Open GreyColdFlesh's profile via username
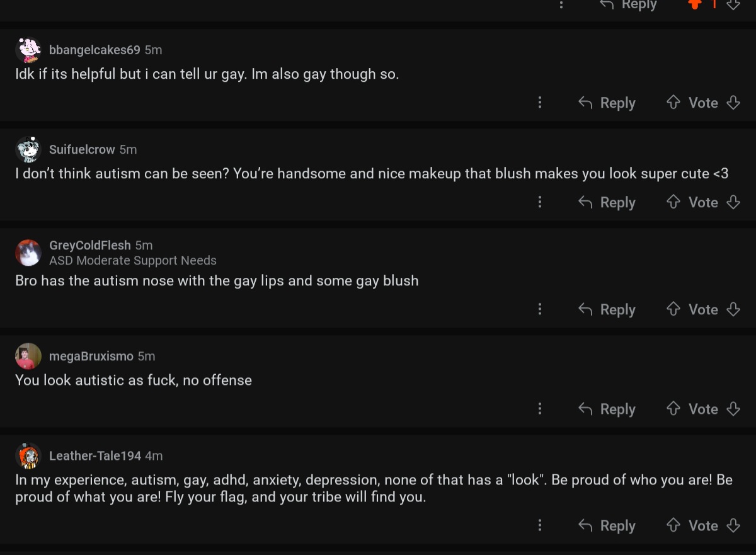The width and height of the screenshot is (756, 555). (x=90, y=245)
